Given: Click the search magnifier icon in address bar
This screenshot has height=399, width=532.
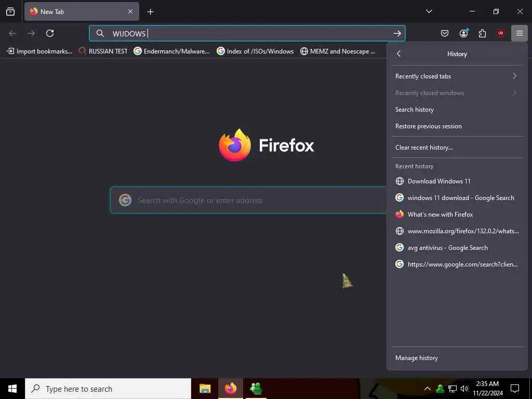Looking at the screenshot, I should click(x=100, y=33).
